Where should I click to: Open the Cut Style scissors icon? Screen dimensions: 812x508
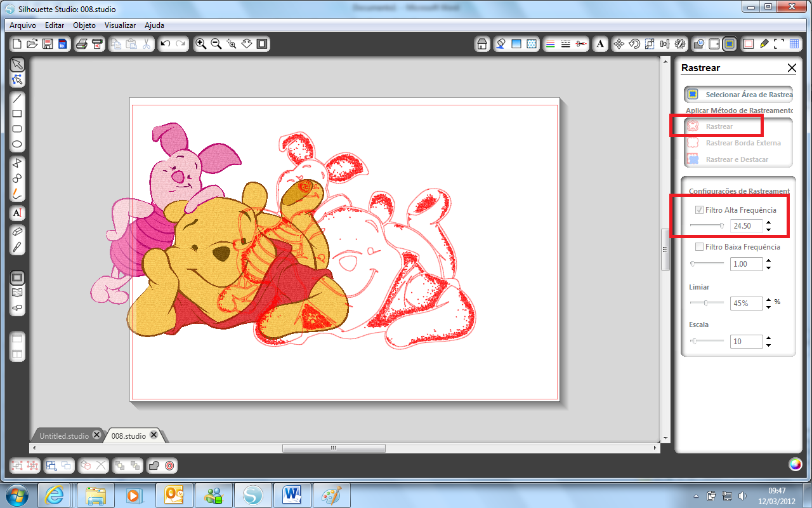[x=581, y=44]
